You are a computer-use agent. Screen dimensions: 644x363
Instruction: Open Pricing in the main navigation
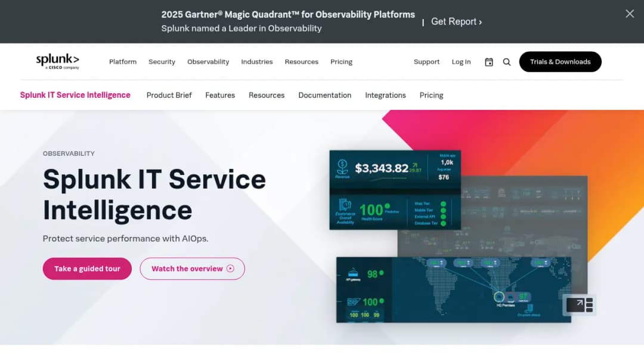[x=341, y=61]
